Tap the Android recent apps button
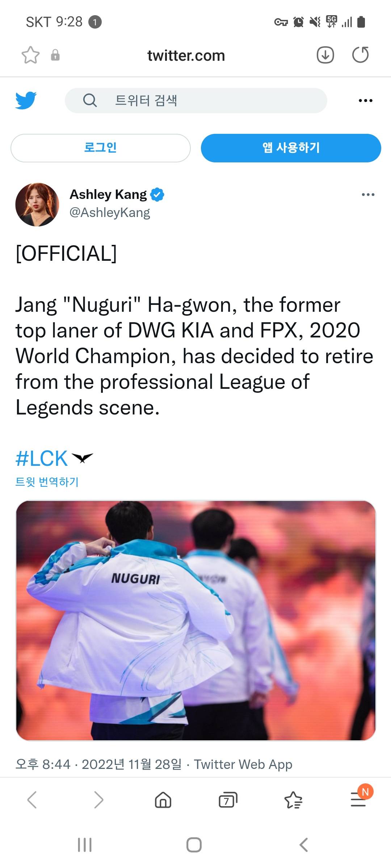Screen dimensions: 391x868 [85, 845]
